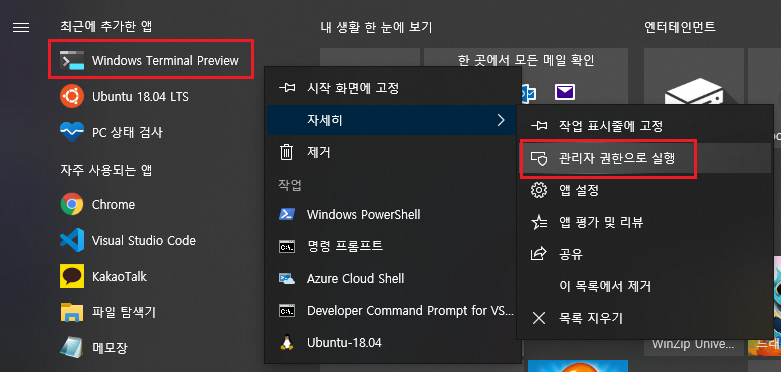Click the purple mail envelope icon

[x=565, y=92]
